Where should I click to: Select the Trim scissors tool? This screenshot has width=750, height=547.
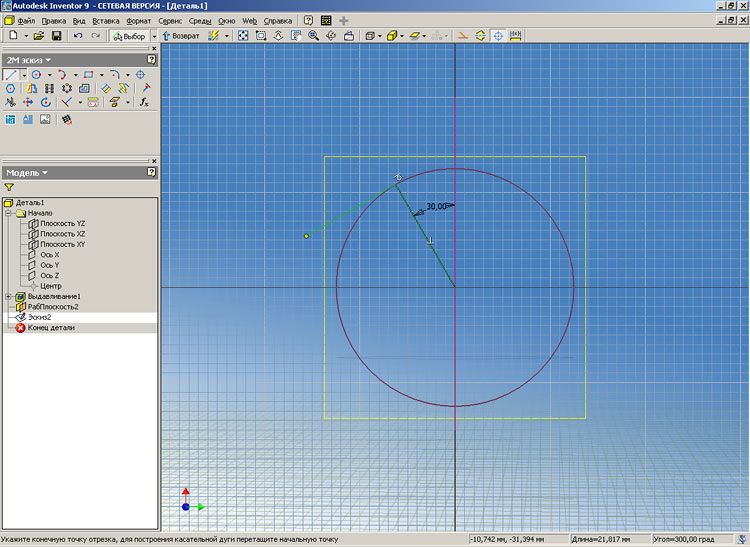pyautogui.click(x=11, y=102)
